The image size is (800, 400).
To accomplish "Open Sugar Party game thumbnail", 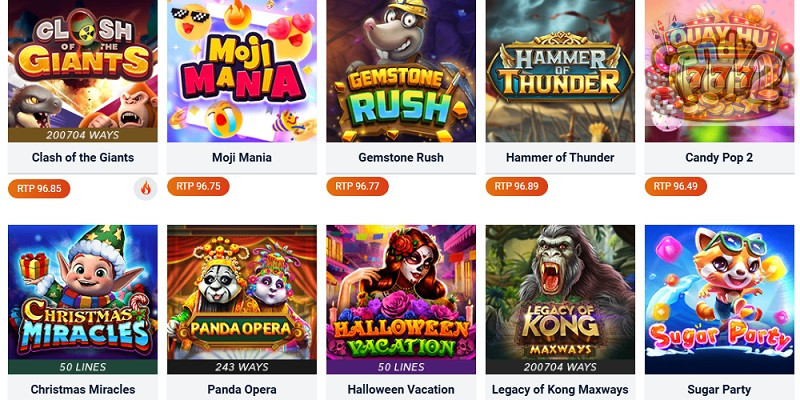I will (719, 299).
